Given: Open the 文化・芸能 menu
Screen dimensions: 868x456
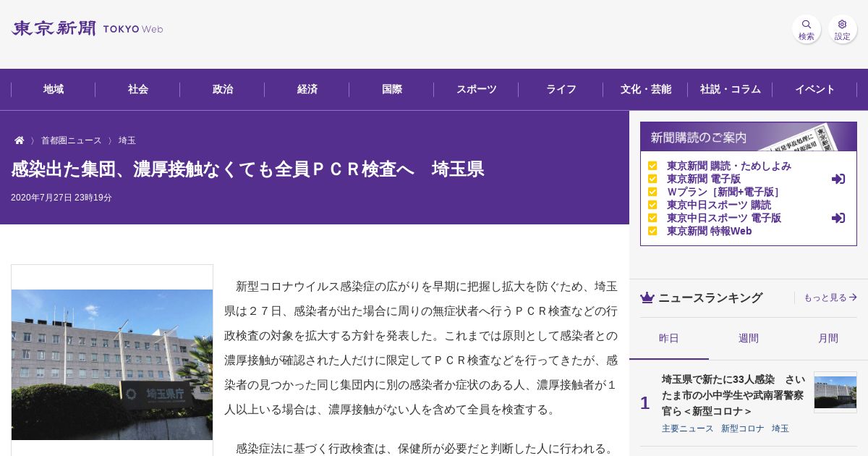Looking at the screenshot, I should pyautogui.click(x=646, y=89).
